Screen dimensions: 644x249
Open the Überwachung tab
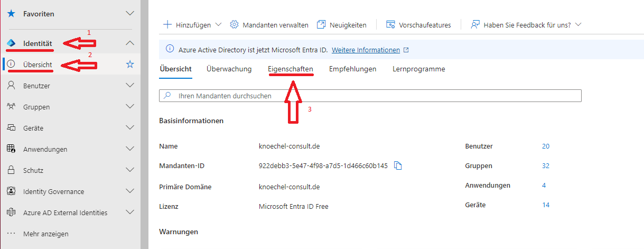tap(229, 69)
